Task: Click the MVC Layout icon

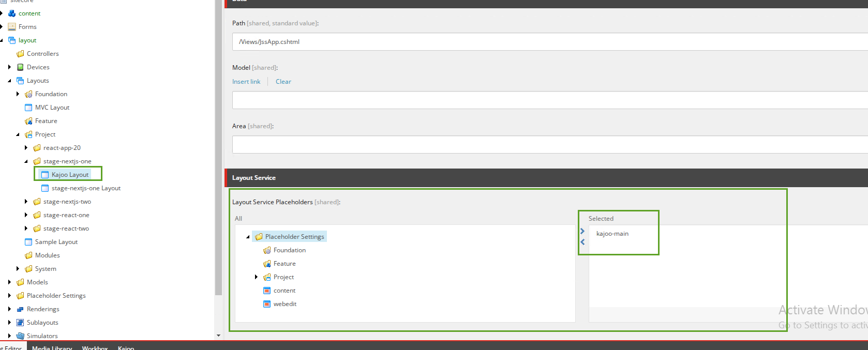Action: [28, 108]
